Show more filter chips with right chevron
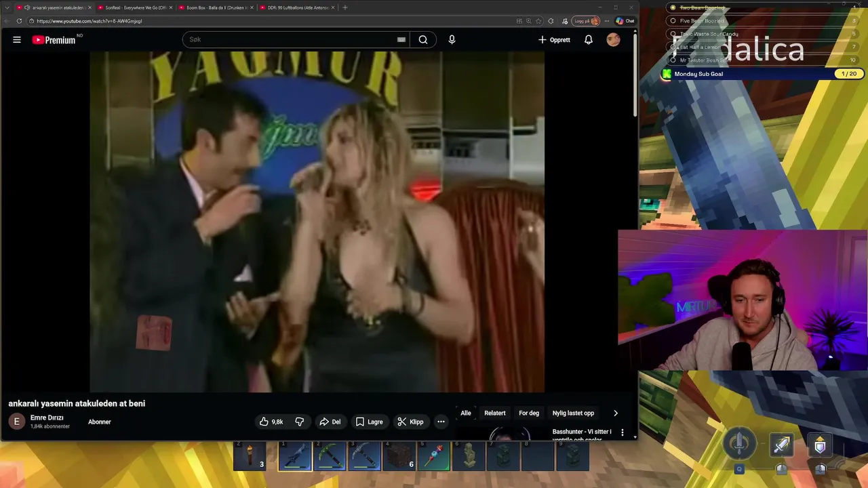The width and height of the screenshot is (868, 488). (616, 413)
